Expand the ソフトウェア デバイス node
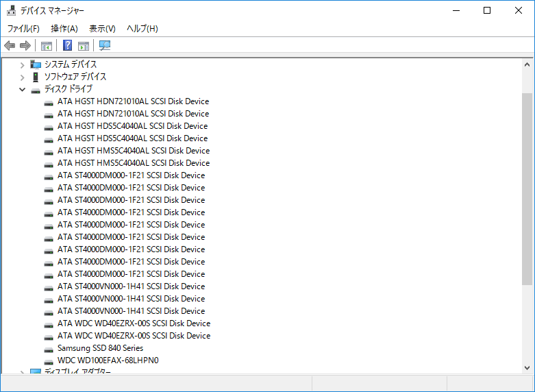This screenshot has height=392, width=535. 22,77
